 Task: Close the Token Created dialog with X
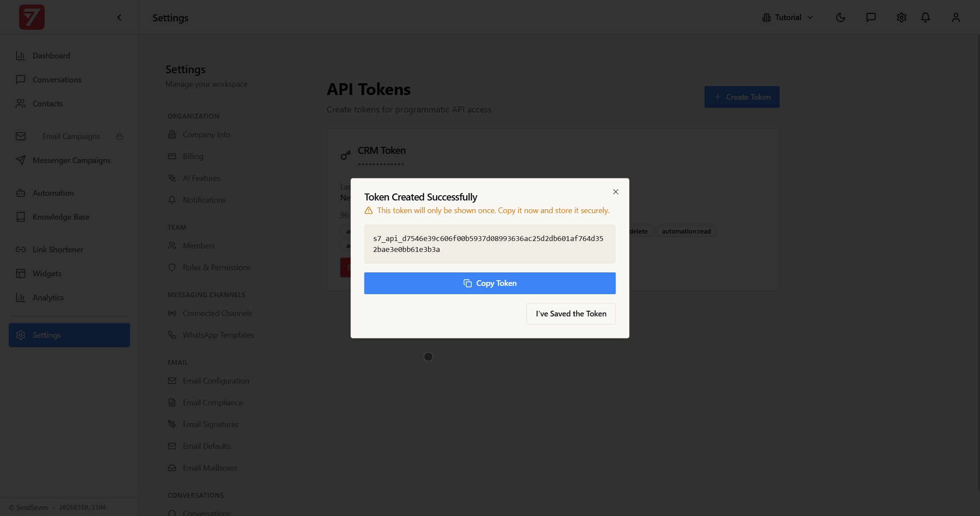[x=615, y=192]
